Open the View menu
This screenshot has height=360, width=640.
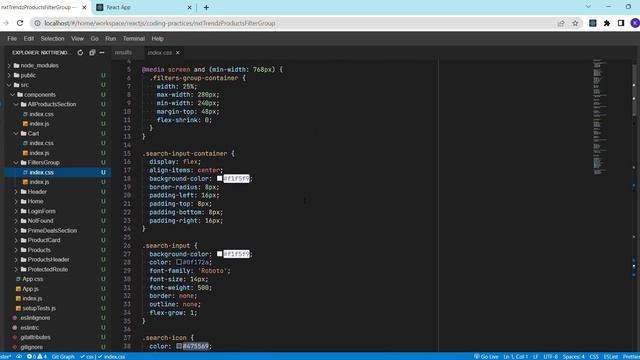pos(77,38)
